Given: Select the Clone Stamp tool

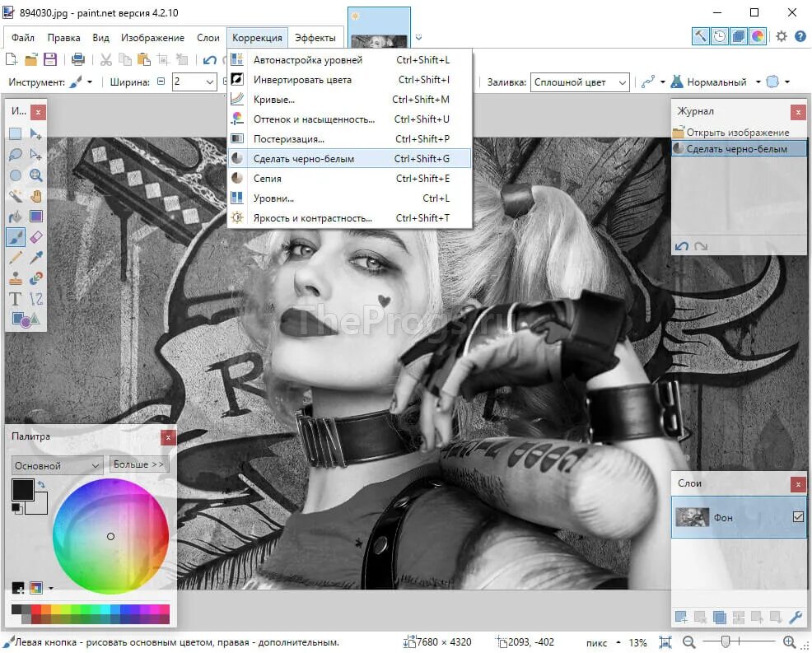Looking at the screenshot, I should point(16,278).
